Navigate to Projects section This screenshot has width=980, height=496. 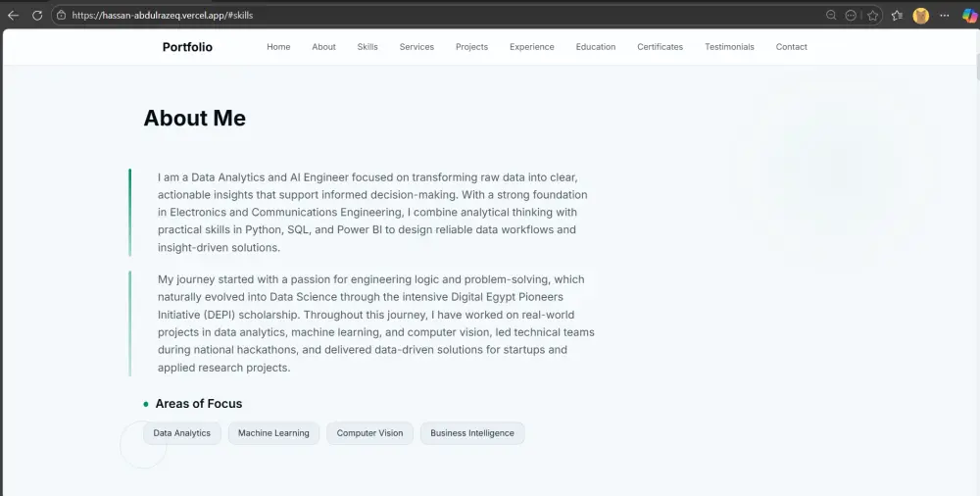pyautogui.click(x=471, y=47)
